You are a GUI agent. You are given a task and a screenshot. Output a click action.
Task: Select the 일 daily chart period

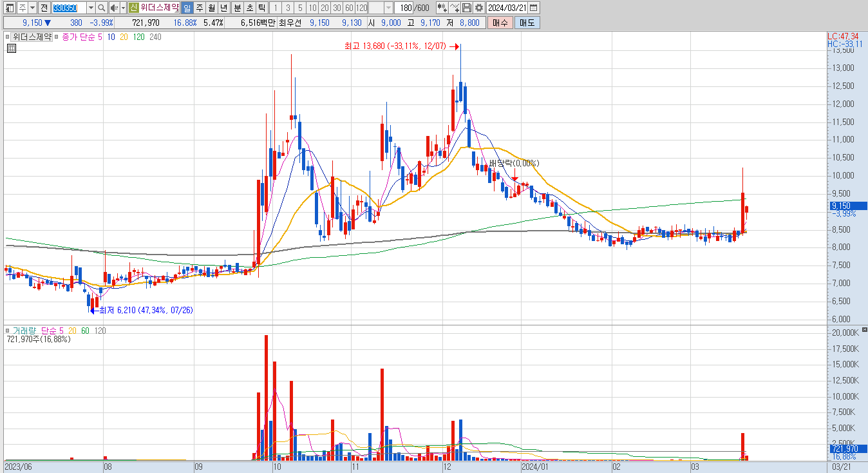pos(187,8)
